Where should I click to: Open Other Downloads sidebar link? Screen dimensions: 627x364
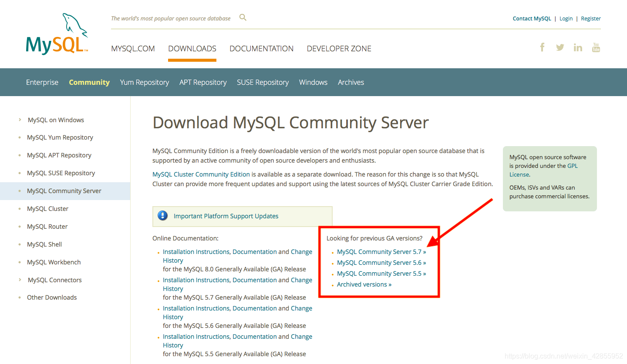(x=52, y=297)
